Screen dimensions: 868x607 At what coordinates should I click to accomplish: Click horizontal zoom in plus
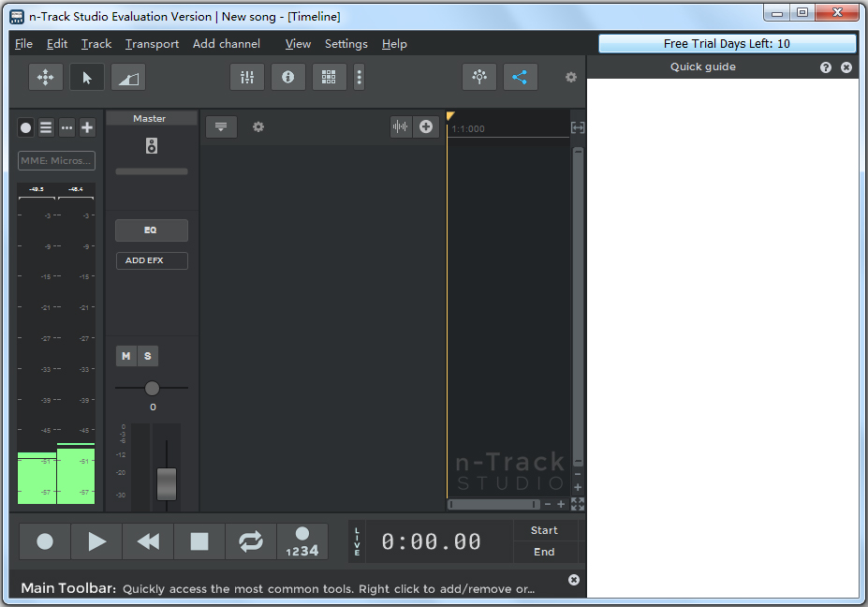click(x=561, y=504)
